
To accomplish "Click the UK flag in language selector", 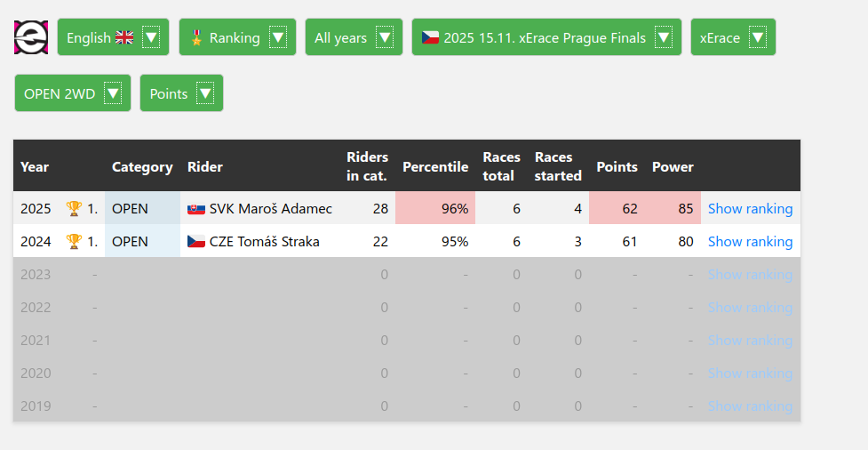I will 124,37.
